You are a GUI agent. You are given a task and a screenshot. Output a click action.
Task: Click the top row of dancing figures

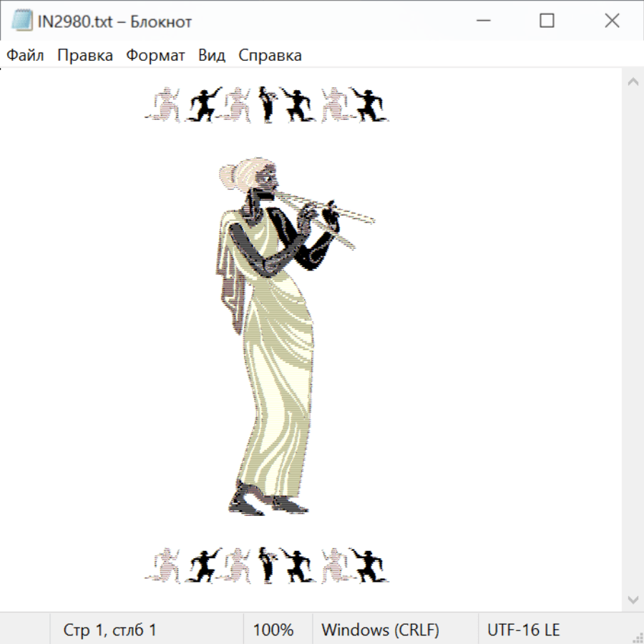pyautogui.click(x=267, y=104)
